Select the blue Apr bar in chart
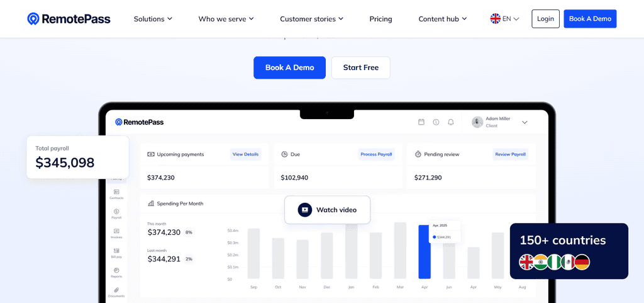This screenshot has width=644, height=303. [x=425, y=252]
